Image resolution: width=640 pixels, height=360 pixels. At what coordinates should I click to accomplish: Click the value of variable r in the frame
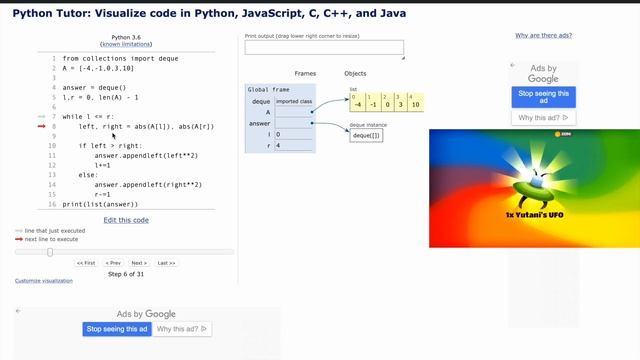click(293, 145)
